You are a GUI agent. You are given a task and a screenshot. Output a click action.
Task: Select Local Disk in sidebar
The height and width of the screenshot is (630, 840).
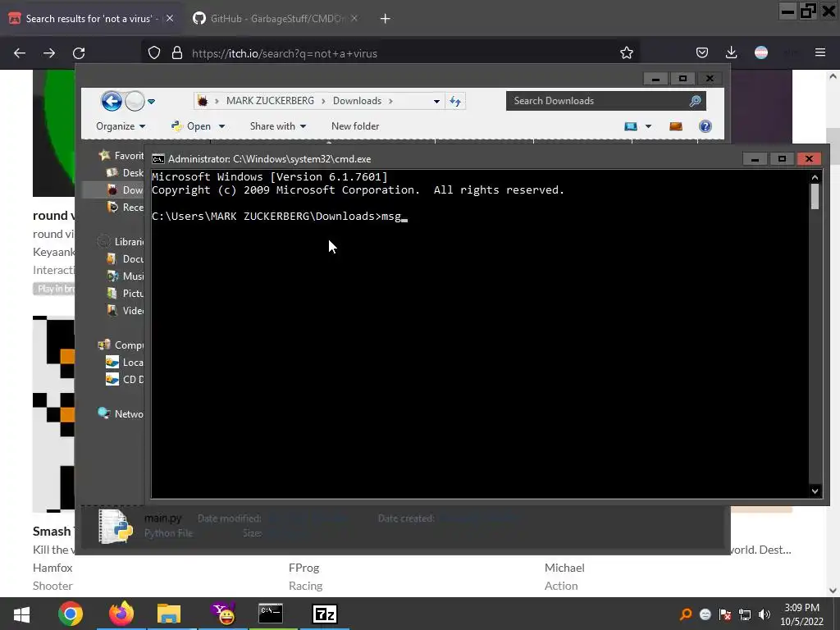coord(125,362)
